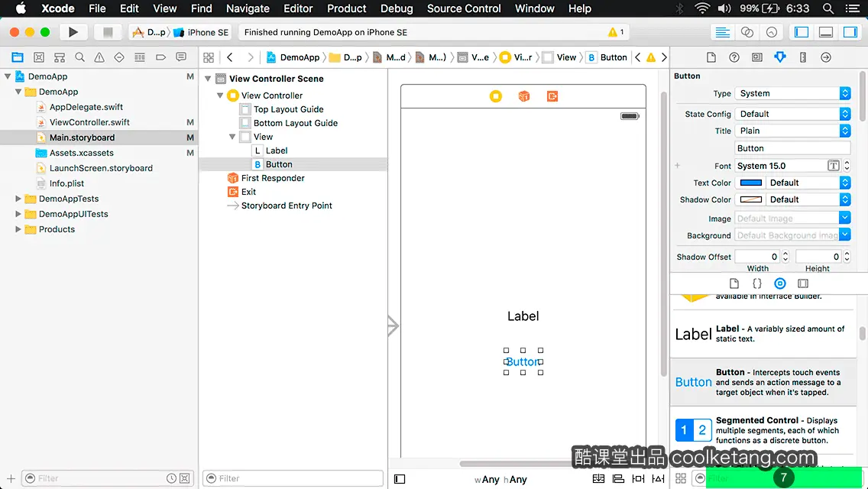Open the Find menu
The width and height of the screenshot is (868, 489).
coord(202,8)
